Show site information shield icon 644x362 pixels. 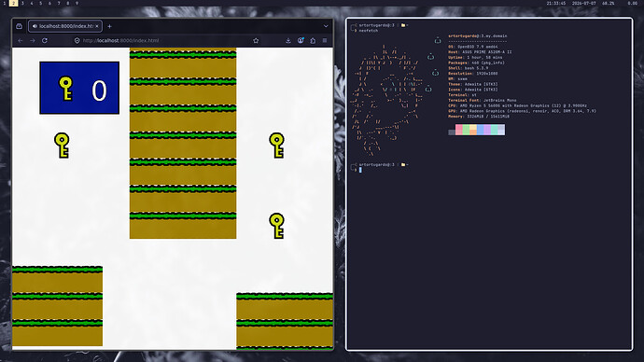click(x=77, y=41)
